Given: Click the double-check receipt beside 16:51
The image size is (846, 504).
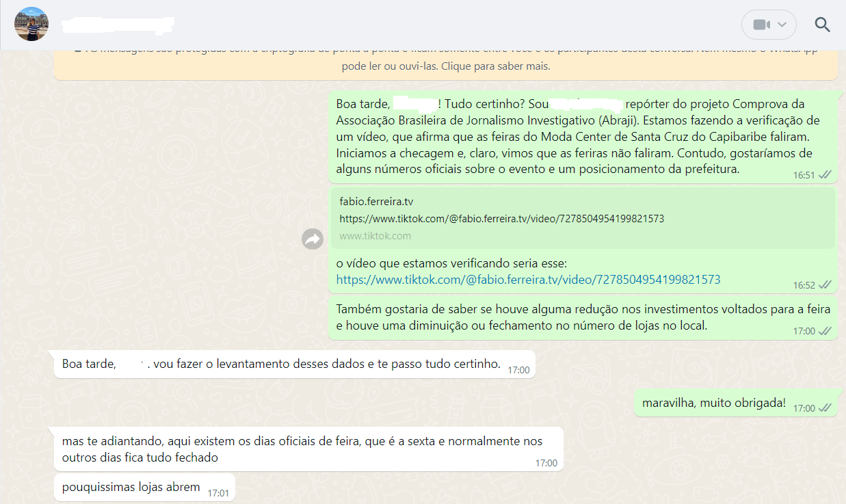Looking at the screenshot, I should click(x=825, y=175).
